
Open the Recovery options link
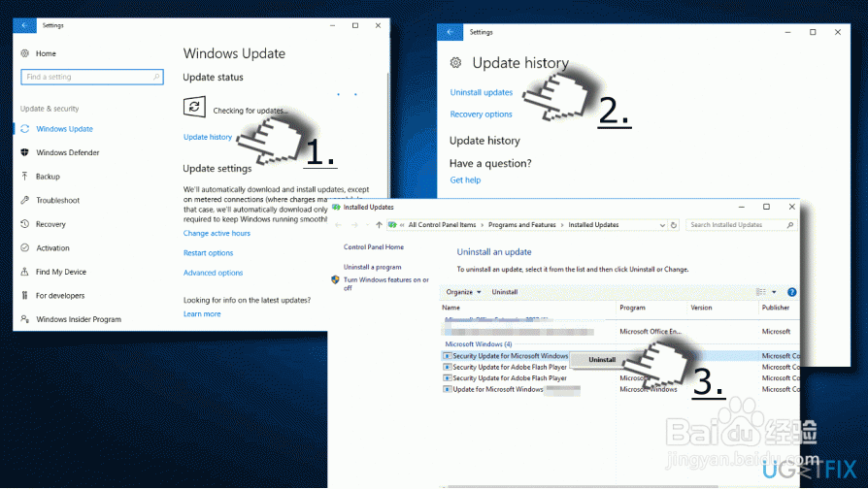pos(481,114)
